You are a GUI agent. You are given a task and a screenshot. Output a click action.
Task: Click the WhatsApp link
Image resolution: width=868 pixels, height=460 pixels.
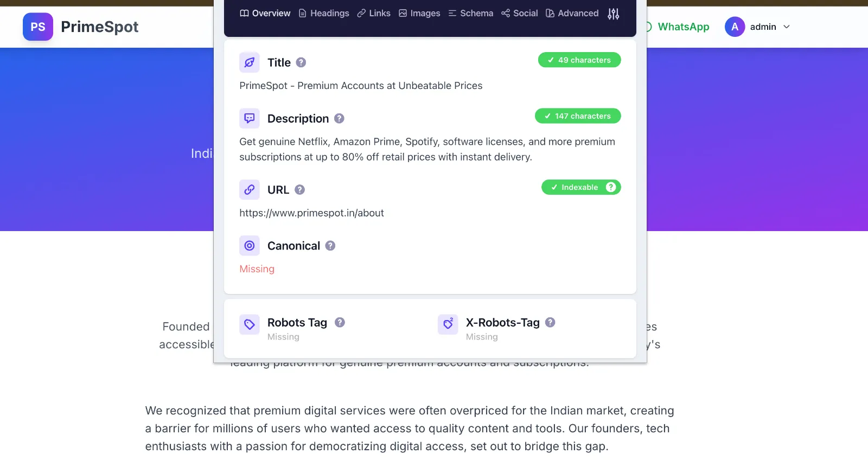(x=682, y=27)
